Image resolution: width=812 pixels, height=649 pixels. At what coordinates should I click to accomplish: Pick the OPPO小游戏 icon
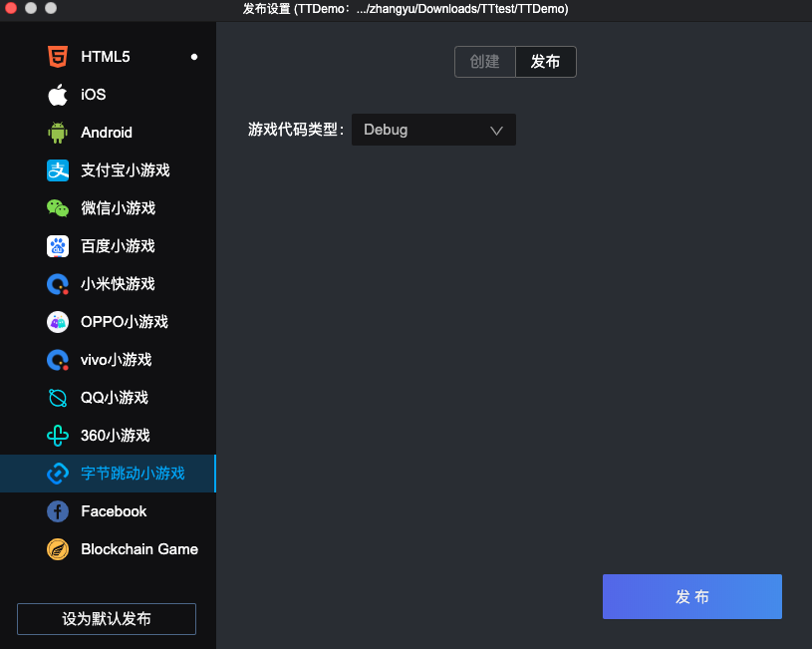pos(58,322)
